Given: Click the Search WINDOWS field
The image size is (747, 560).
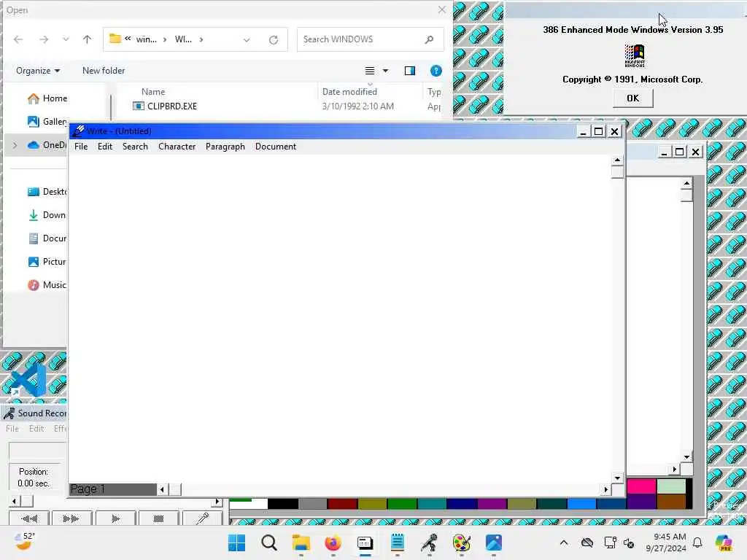Looking at the screenshot, I should (370, 39).
